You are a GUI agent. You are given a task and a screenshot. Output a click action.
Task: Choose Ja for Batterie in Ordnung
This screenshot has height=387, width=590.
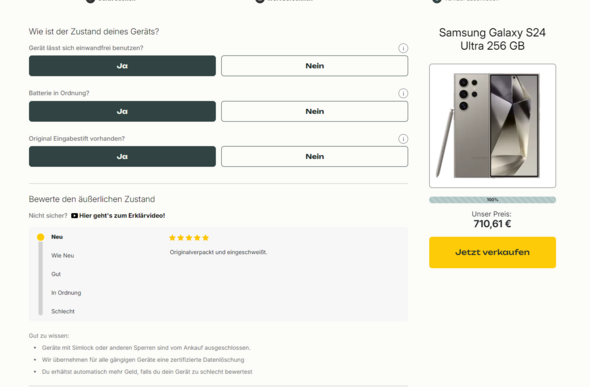pos(122,111)
